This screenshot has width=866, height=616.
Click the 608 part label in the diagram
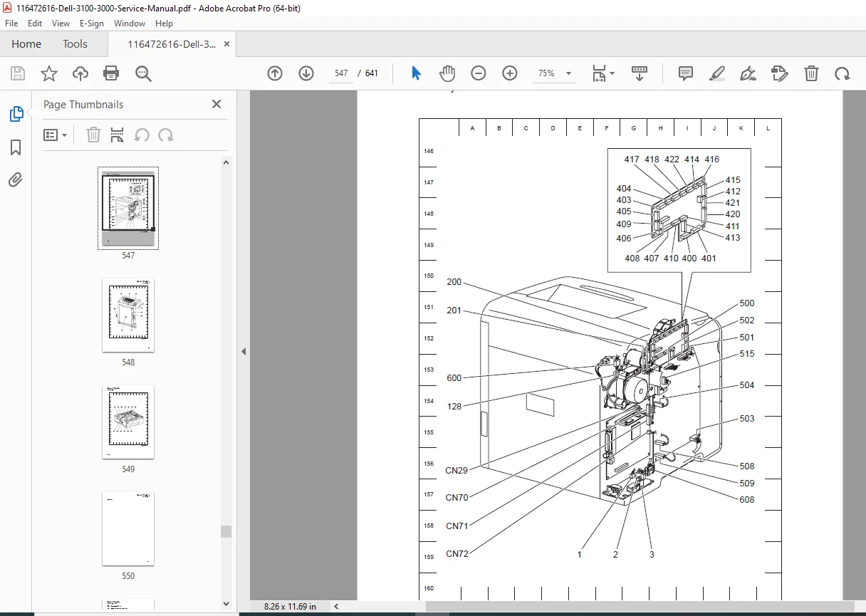(747, 500)
